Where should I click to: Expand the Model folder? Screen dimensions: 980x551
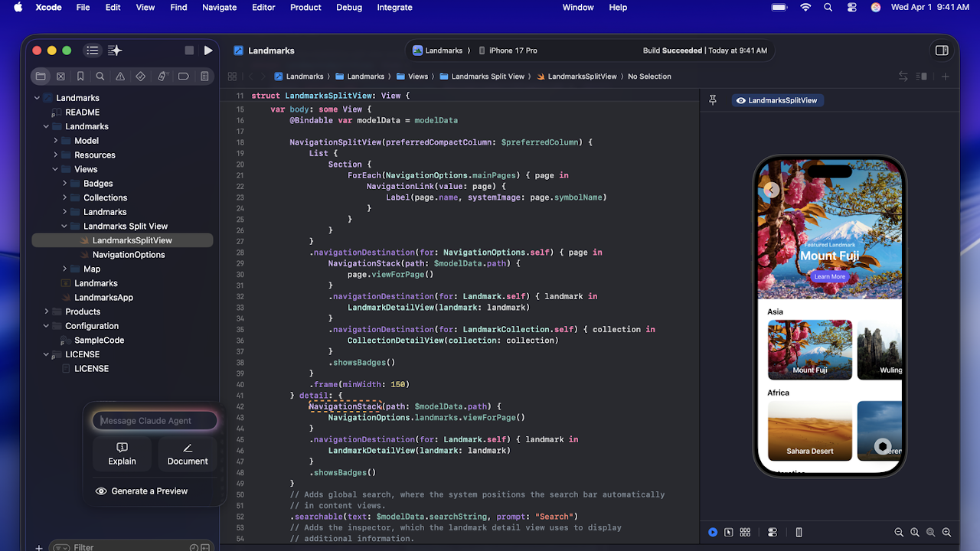coord(56,141)
